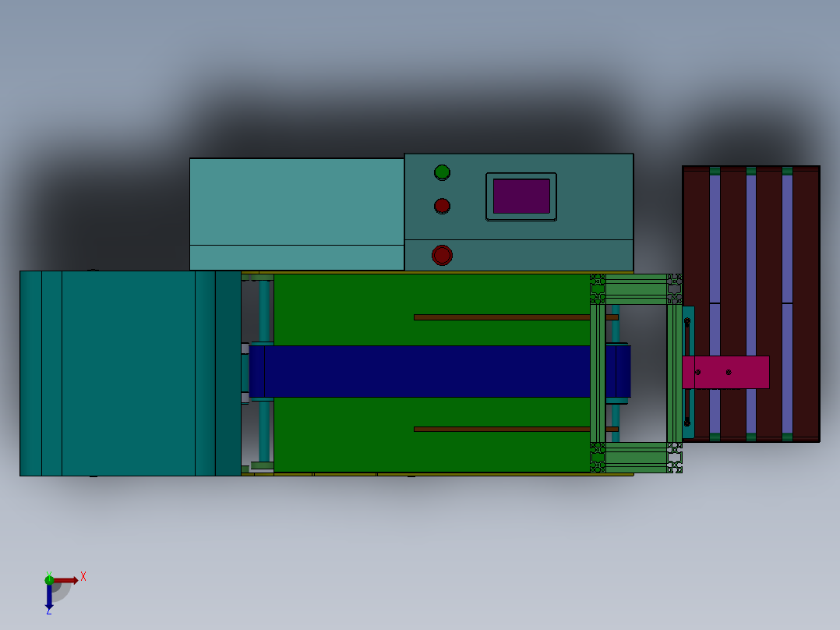The image size is (840, 630).
Task: Click the red X axis of the triad
Action: click(65, 580)
